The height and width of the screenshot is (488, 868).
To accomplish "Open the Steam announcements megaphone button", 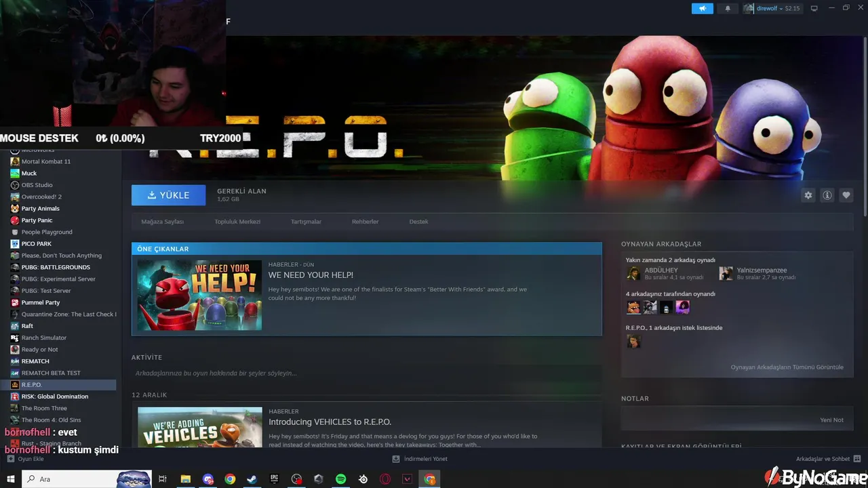I will 703,8.
